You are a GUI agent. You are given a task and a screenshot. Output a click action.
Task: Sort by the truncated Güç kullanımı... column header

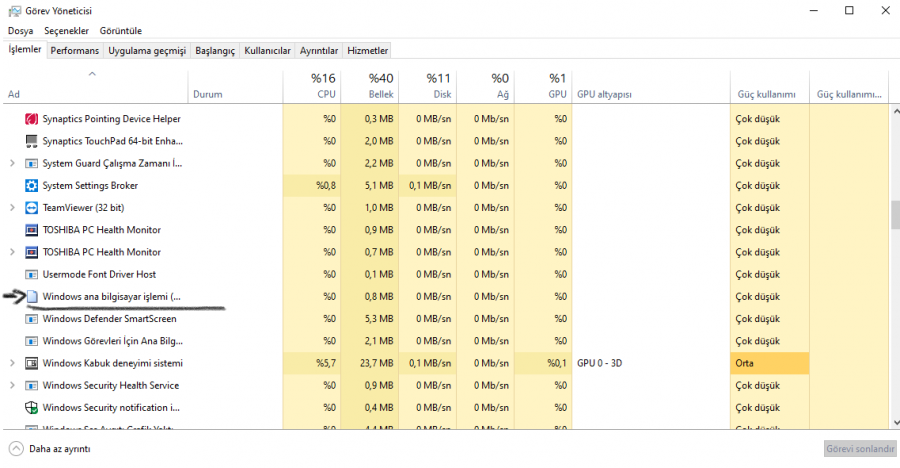pyautogui.click(x=849, y=87)
